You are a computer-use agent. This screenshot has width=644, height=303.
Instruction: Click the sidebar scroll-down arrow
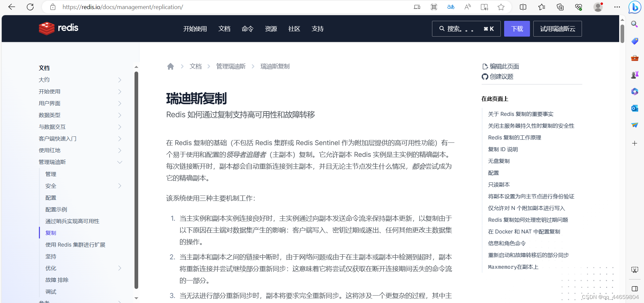click(x=136, y=298)
